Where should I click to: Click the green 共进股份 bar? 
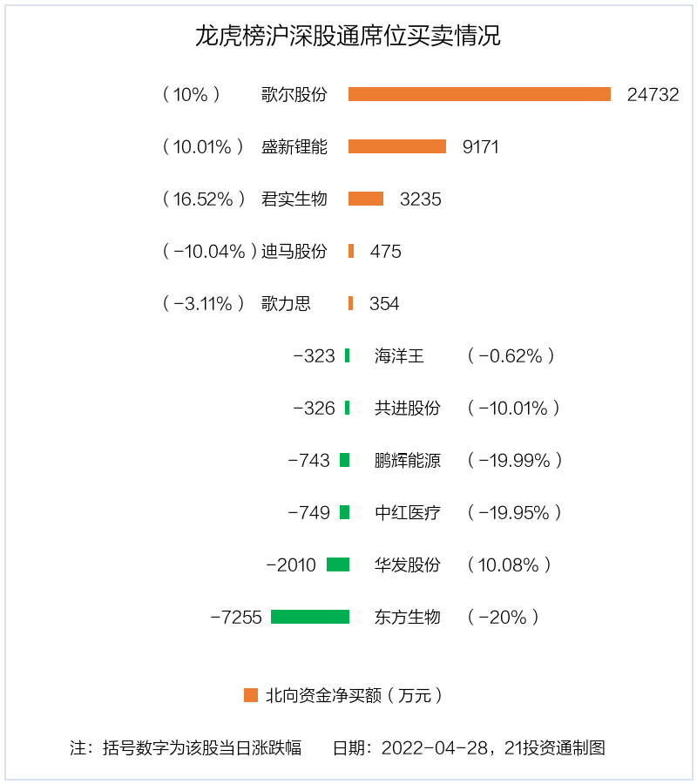(347, 408)
